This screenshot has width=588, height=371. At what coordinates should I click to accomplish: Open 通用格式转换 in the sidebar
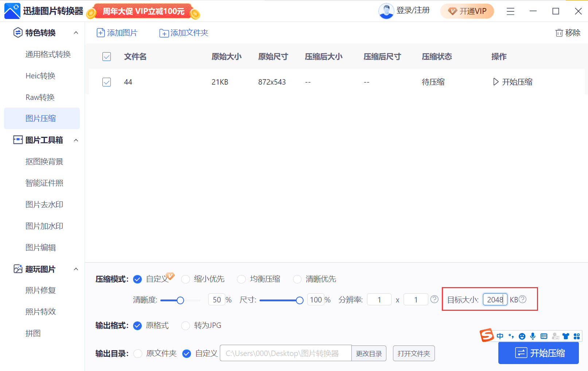click(x=48, y=54)
